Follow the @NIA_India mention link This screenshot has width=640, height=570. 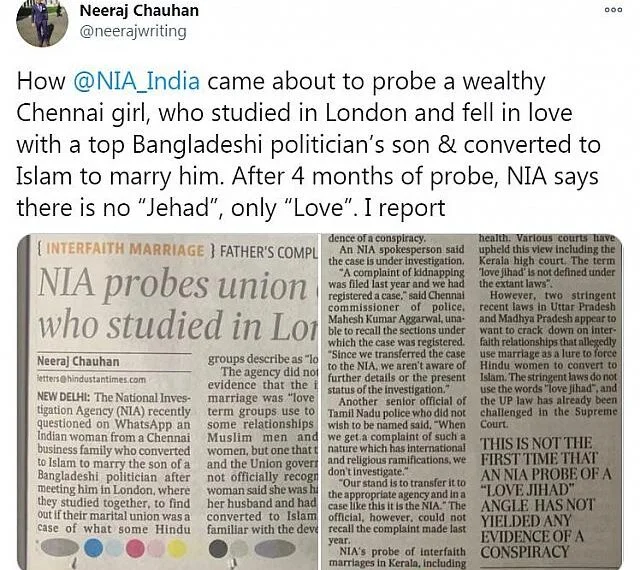tap(137, 81)
